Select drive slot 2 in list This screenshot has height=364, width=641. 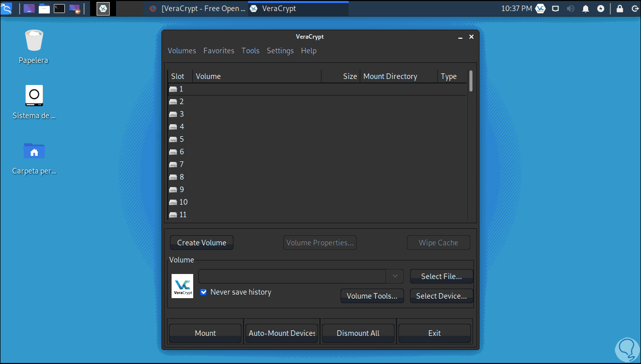pyautogui.click(x=317, y=102)
